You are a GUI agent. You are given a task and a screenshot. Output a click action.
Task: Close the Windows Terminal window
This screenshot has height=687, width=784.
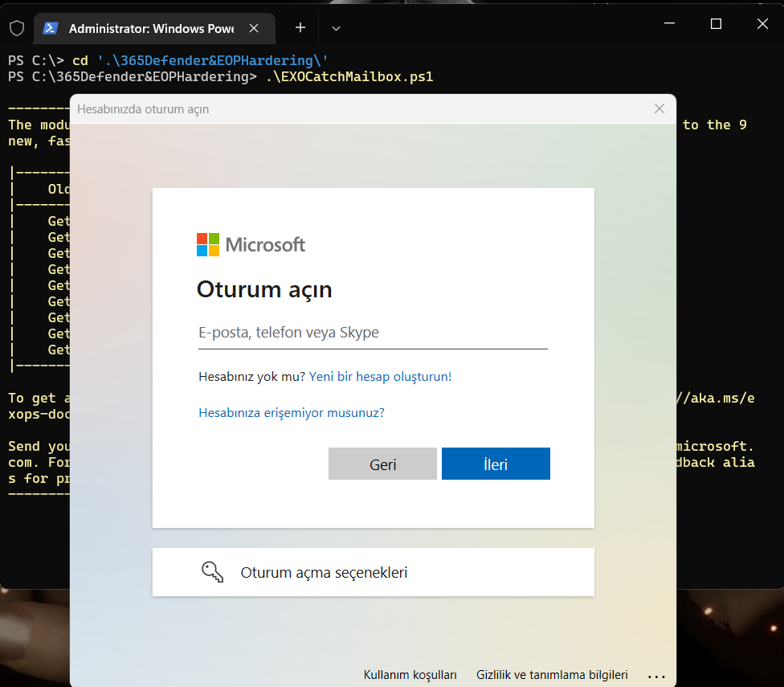pyautogui.click(x=762, y=23)
